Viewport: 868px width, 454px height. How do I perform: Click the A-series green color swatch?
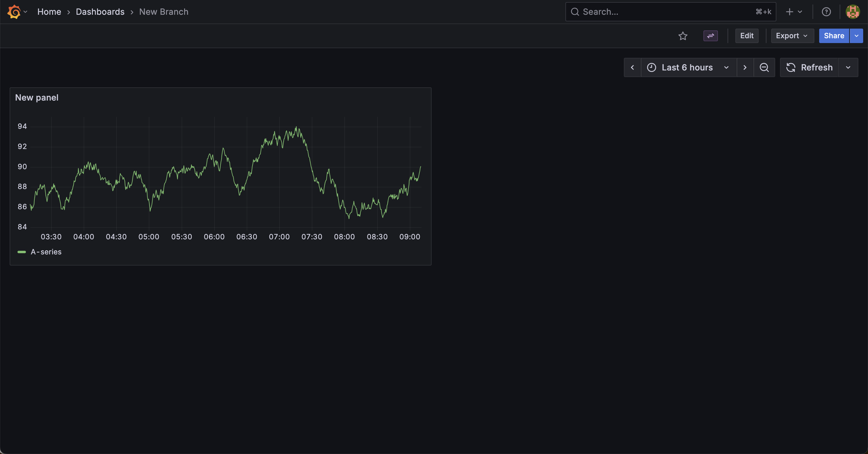pyautogui.click(x=22, y=252)
